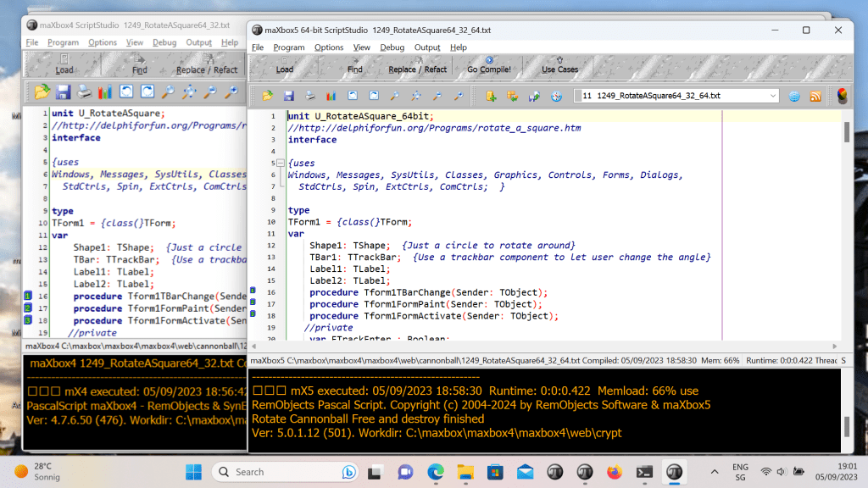Collapse the code fold at line 5
This screenshot has height=488, width=868.
coord(281,163)
